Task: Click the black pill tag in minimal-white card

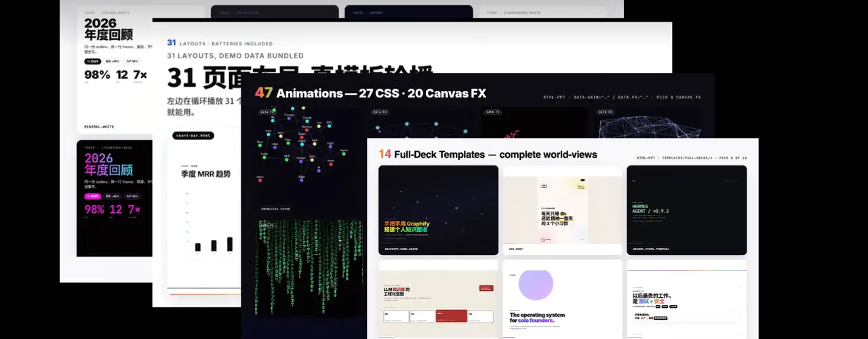Action: tap(92, 61)
